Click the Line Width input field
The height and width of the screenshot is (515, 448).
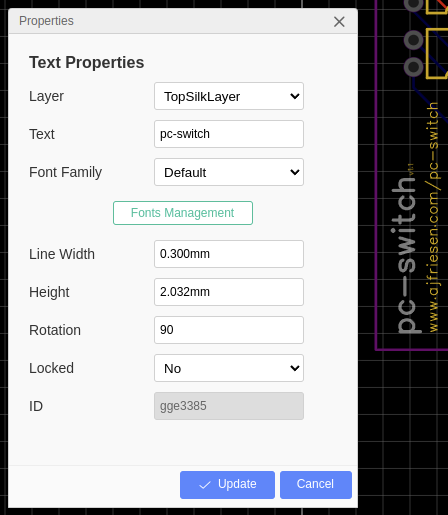pyautogui.click(x=229, y=254)
